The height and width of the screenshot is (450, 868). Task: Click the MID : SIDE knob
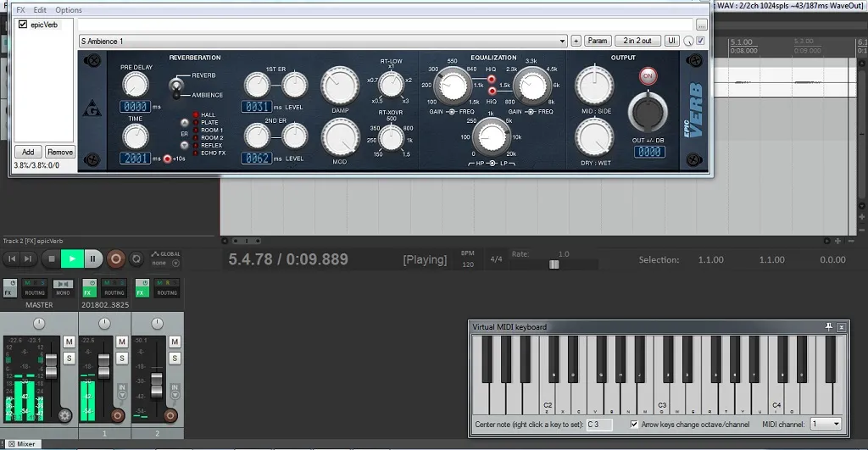[594, 86]
